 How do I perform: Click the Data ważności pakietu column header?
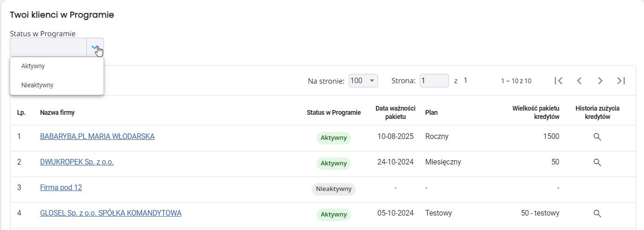[x=395, y=112]
